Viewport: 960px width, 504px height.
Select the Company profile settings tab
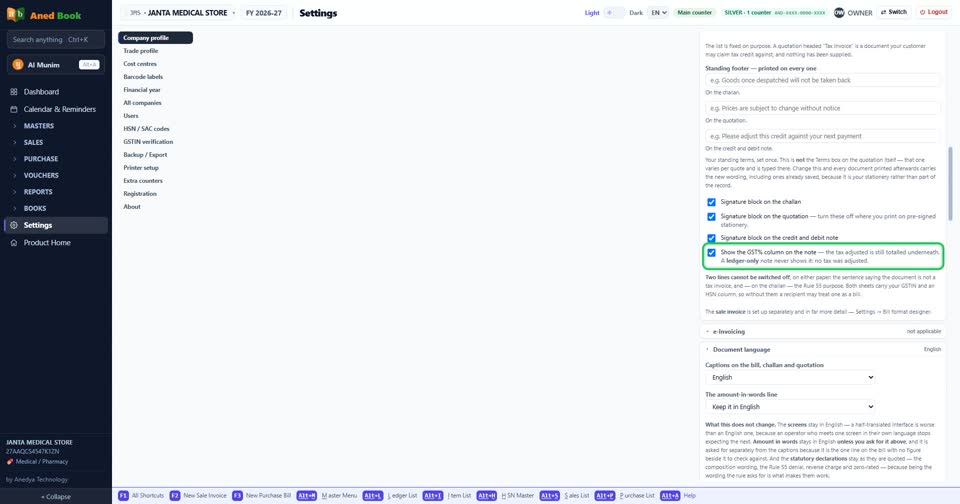coord(156,38)
